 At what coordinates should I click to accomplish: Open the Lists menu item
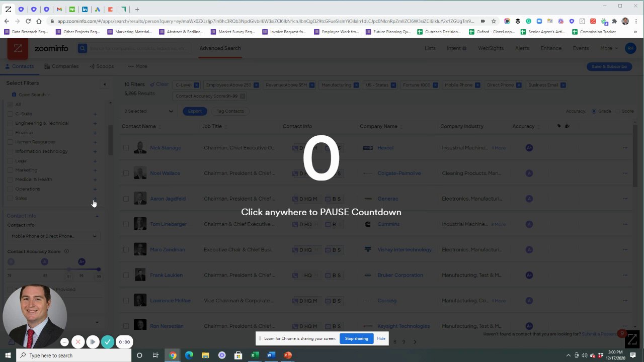coord(430,48)
